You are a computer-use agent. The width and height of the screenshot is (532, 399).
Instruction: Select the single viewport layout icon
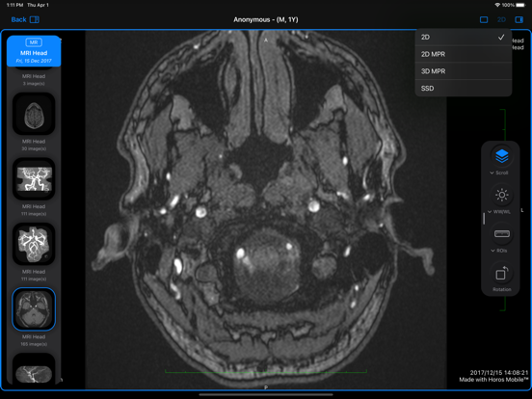(x=484, y=19)
